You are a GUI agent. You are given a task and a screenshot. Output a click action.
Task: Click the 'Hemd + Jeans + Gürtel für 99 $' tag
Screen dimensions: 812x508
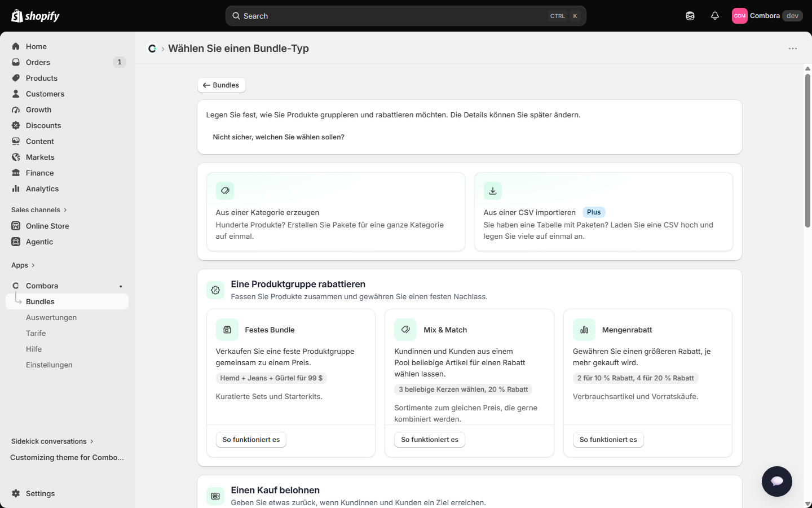271,378
